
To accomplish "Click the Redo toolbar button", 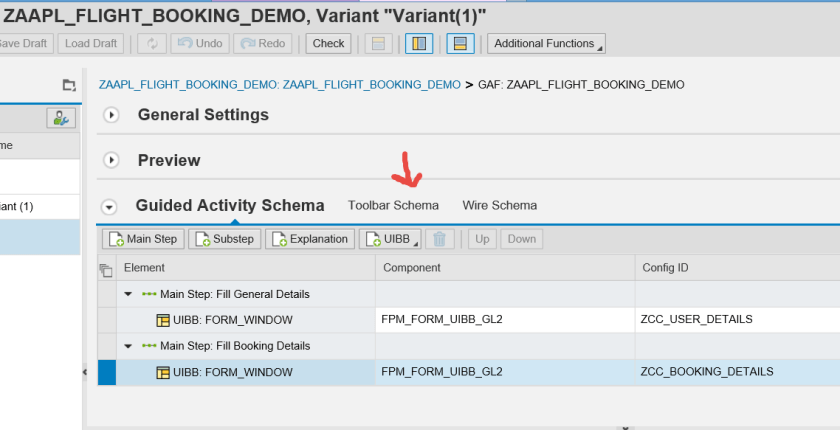I will pyautogui.click(x=261, y=43).
